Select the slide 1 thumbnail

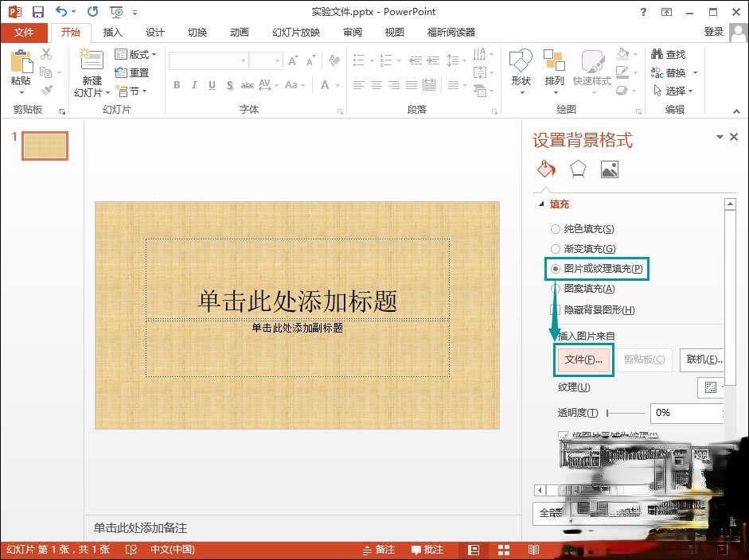click(x=44, y=146)
